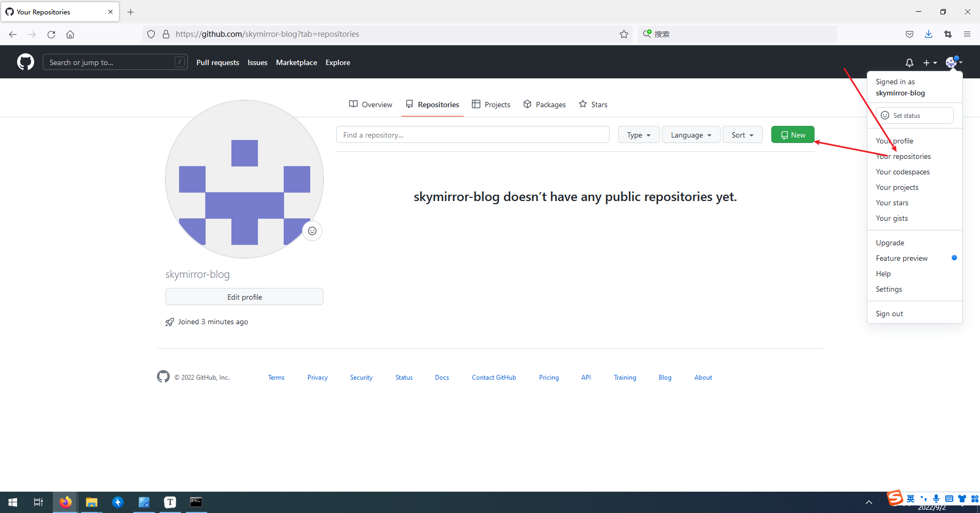Open Pull requests in header
Image resolution: width=980 pixels, height=513 pixels.
pos(218,62)
